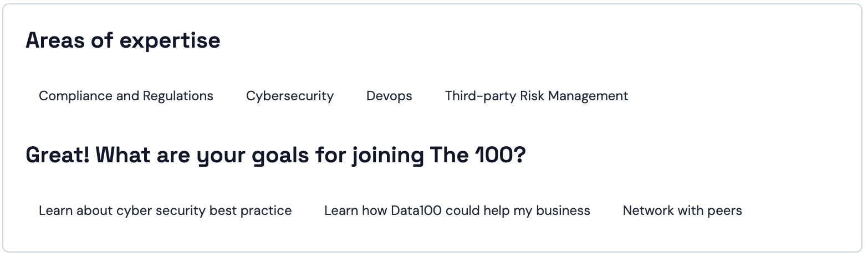868x257 pixels.
Task: Enable the Devops expertise chip
Action: [389, 96]
